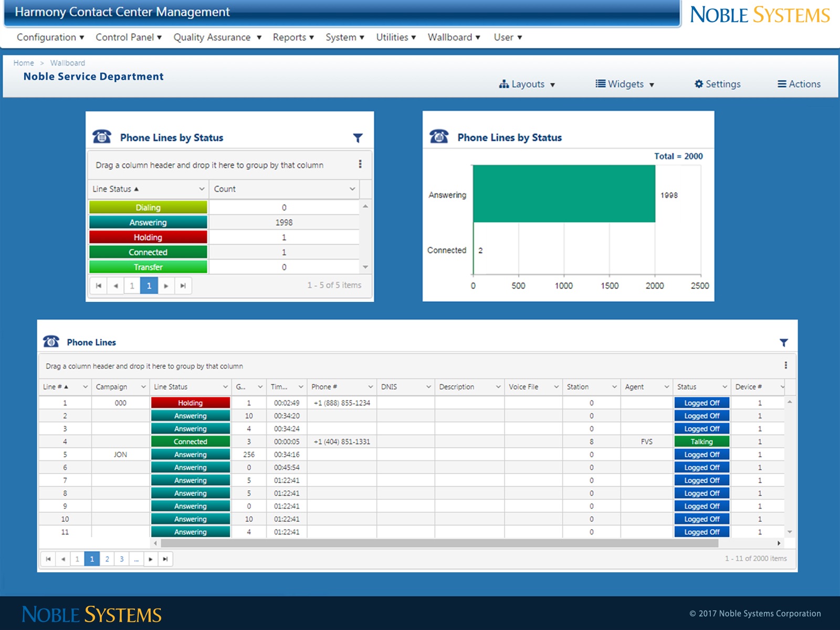Open Voice File column menu arrow
Screen dimensions: 840x630
[556, 387]
